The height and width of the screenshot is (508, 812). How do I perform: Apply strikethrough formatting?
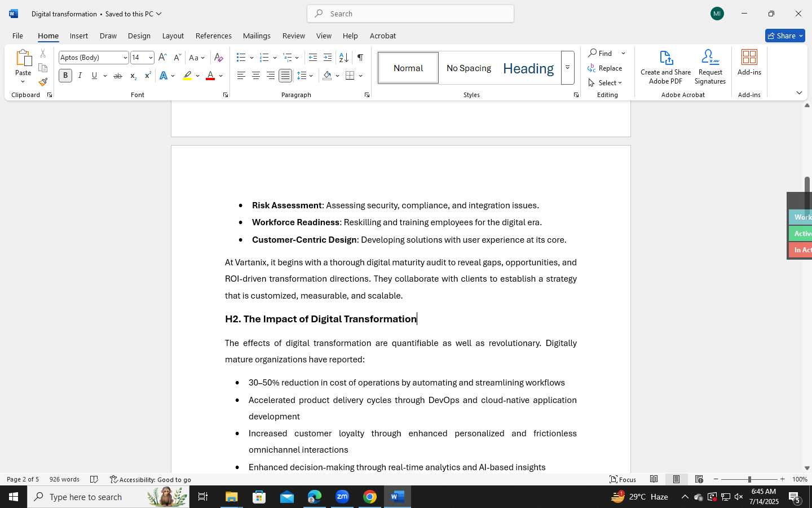pyautogui.click(x=118, y=76)
